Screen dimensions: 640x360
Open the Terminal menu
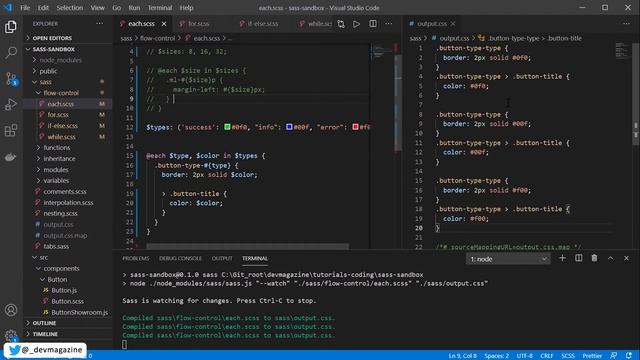pos(160,8)
